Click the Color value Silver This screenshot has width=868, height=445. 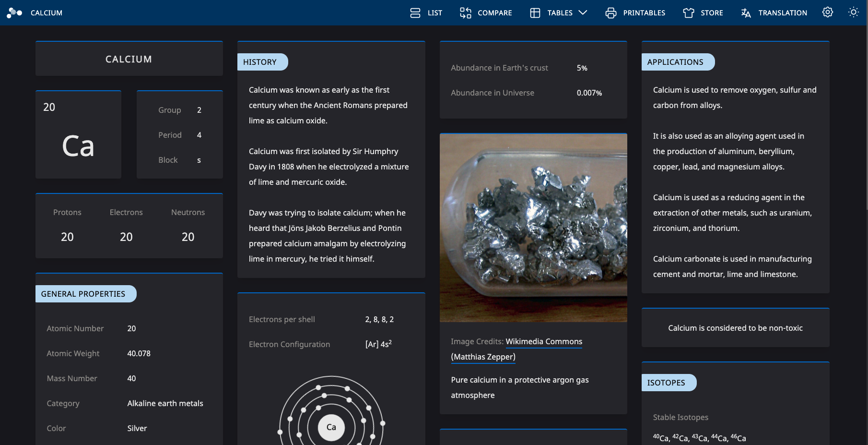pos(137,428)
